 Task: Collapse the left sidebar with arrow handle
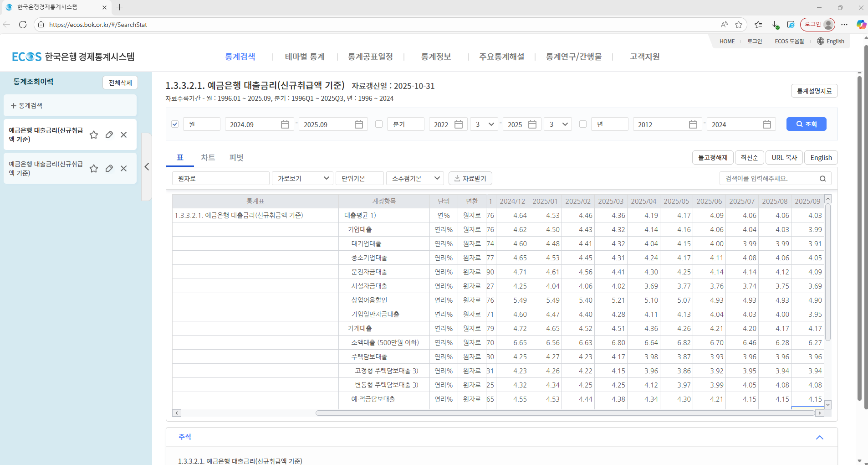147,167
